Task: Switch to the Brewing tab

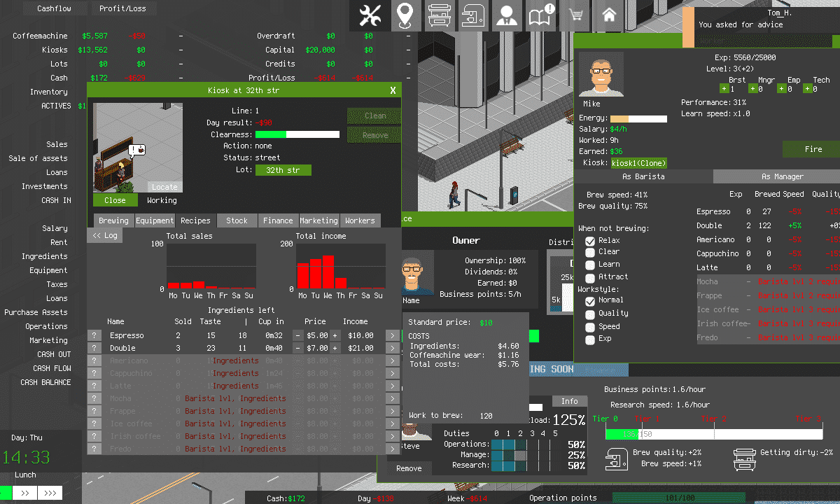Action: point(113,220)
